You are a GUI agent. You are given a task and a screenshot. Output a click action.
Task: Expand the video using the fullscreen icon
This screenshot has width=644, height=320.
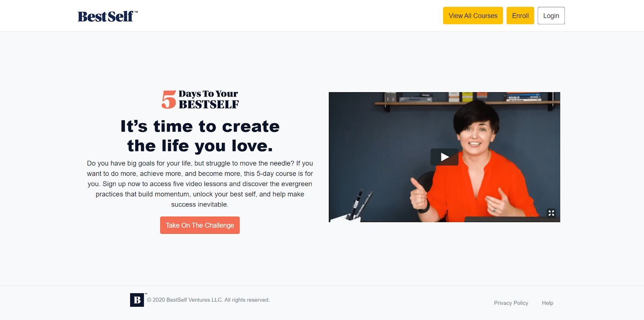pos(551,213)
